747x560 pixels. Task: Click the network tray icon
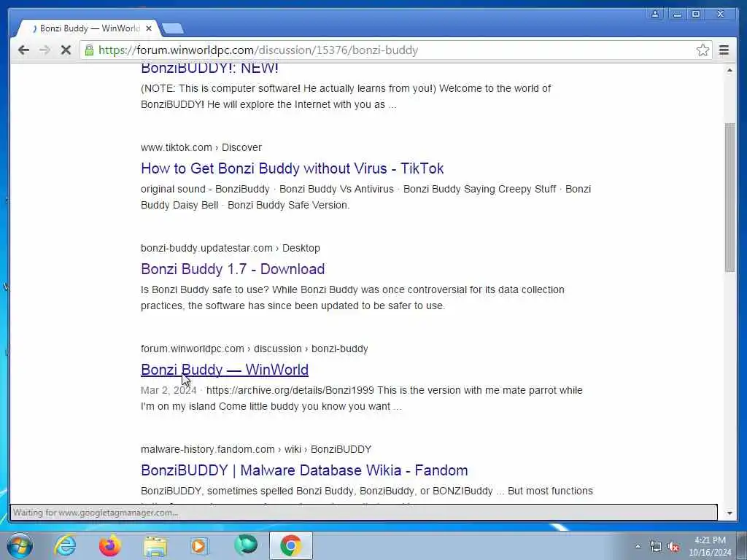click(x=656, y=547)
